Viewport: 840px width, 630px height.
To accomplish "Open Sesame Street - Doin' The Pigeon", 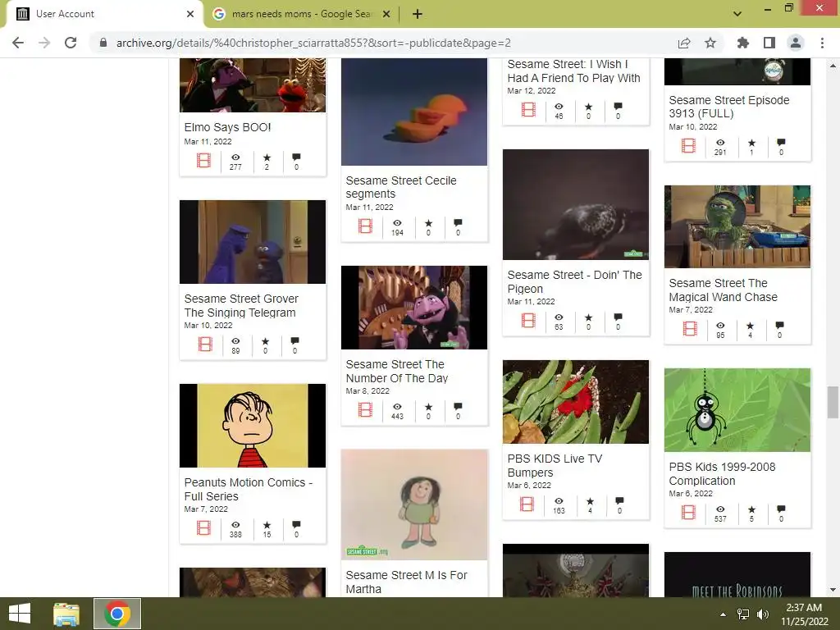I will pyautogui.click(x=574, y=282).
